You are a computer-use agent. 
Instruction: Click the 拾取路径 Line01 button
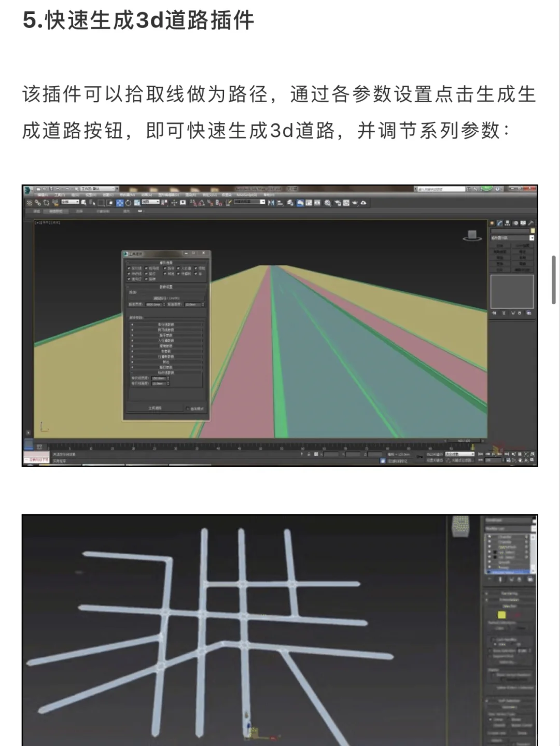tap(166, 298)
